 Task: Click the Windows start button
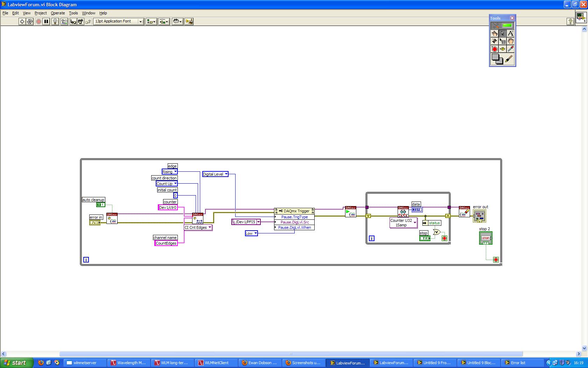(17, 363)
